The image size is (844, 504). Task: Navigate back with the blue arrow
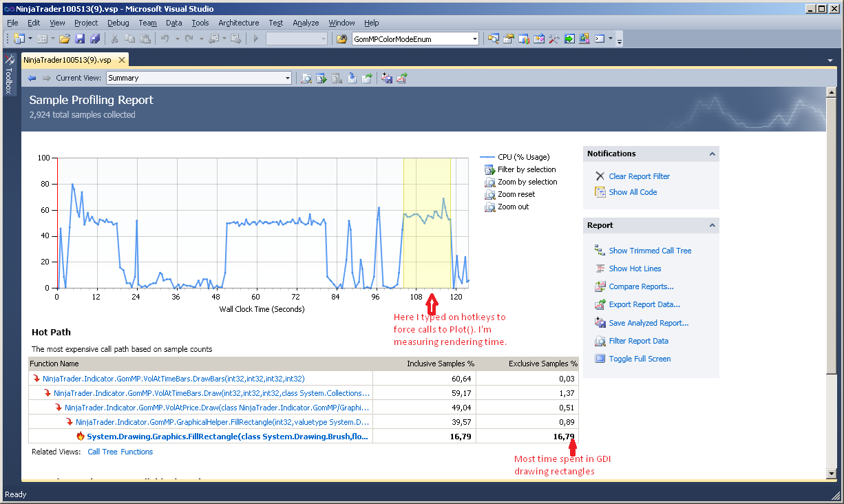click(32, 78)
